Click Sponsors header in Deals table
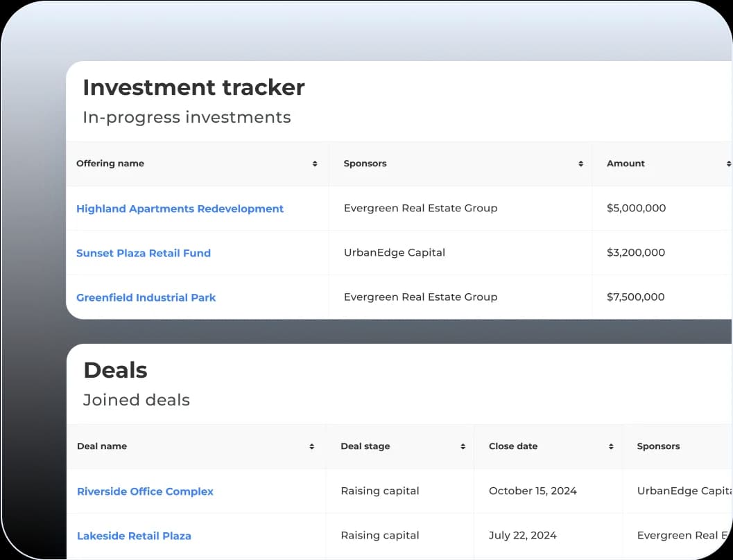 coord(658,446)
